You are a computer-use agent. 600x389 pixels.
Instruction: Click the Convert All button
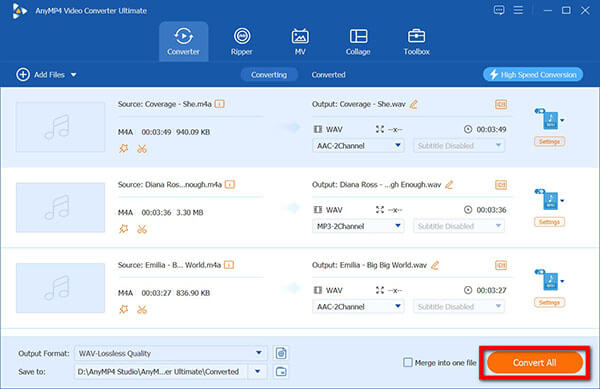(535, 363)
